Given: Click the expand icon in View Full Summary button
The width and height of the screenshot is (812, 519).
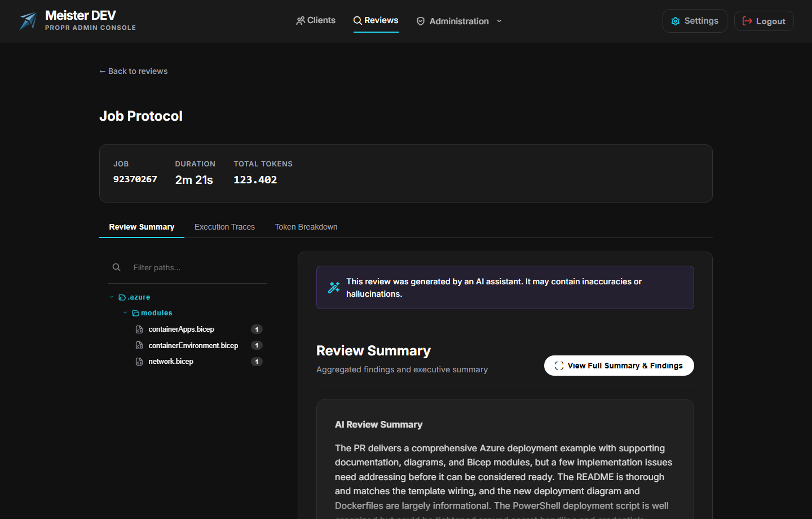Looking at the screenshot, I should coord(559,366).
